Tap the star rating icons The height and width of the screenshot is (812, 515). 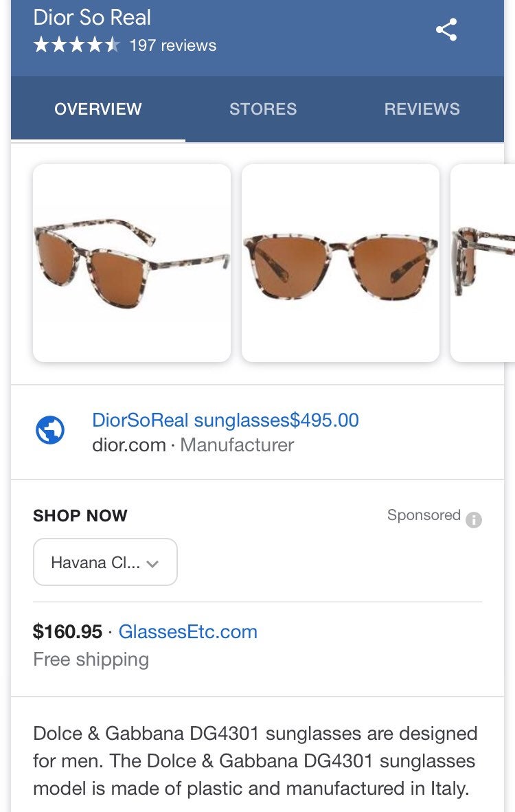[x=77, y=45]
